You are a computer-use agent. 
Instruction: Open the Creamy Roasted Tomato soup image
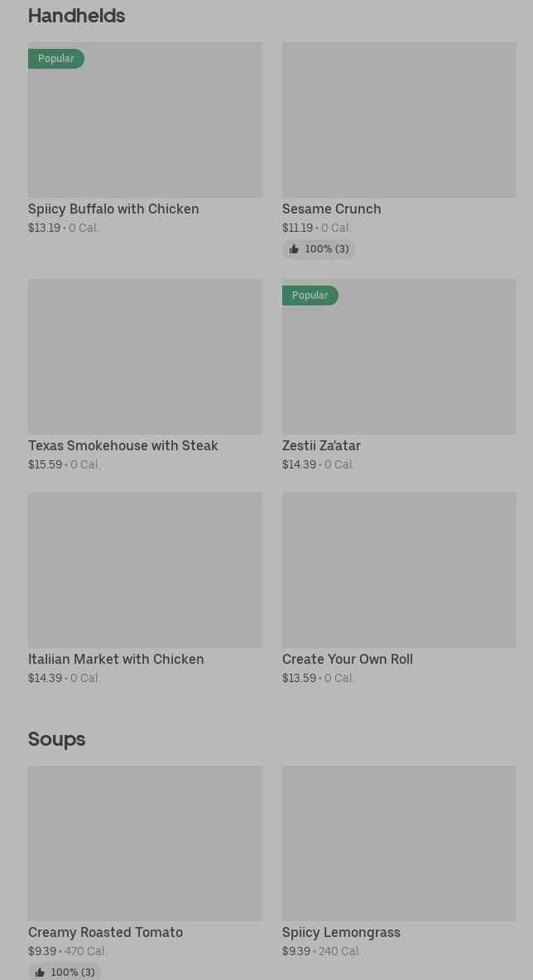coord(145,843)
